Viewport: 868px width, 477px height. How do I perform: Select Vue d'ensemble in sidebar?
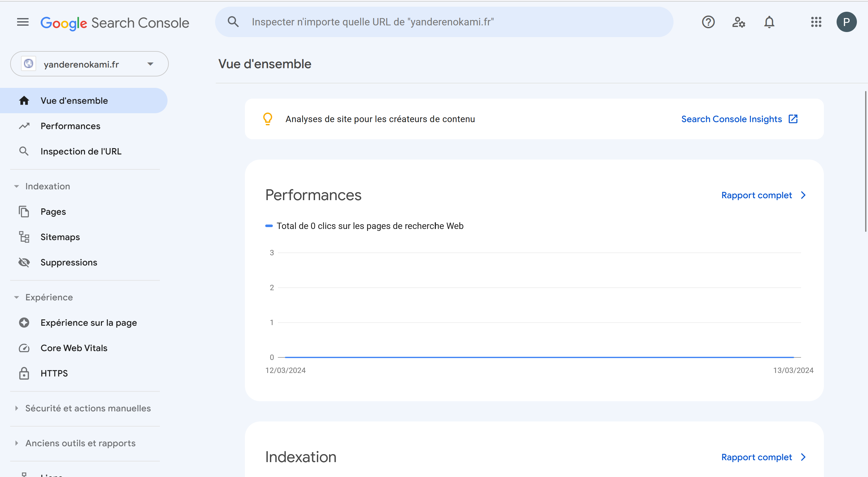pyautogui.click(x=83, y=101)
